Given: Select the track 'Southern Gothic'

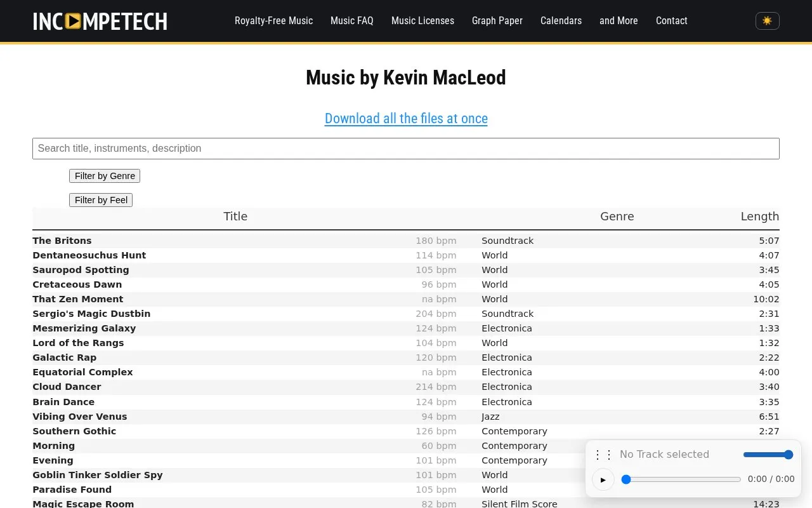Looking at the screenshot, I should [x=75, y=431].
